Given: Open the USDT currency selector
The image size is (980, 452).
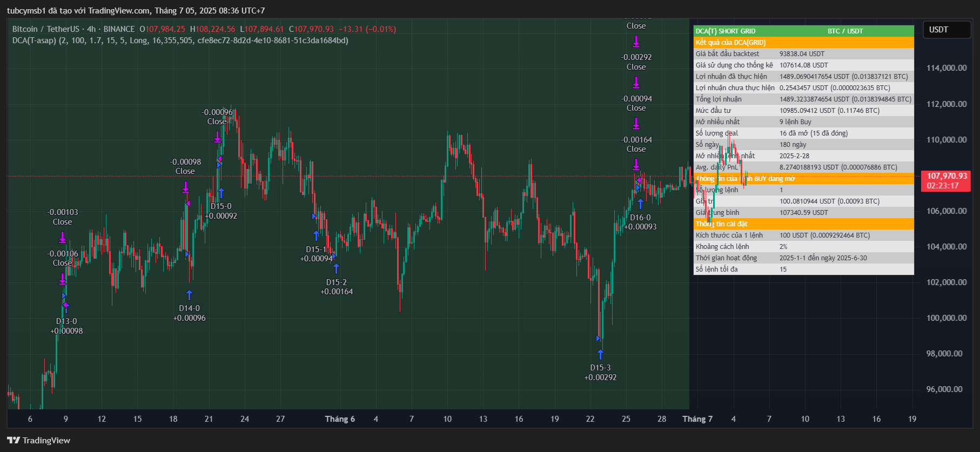Looking at the screenshot, I should (947, 30).
